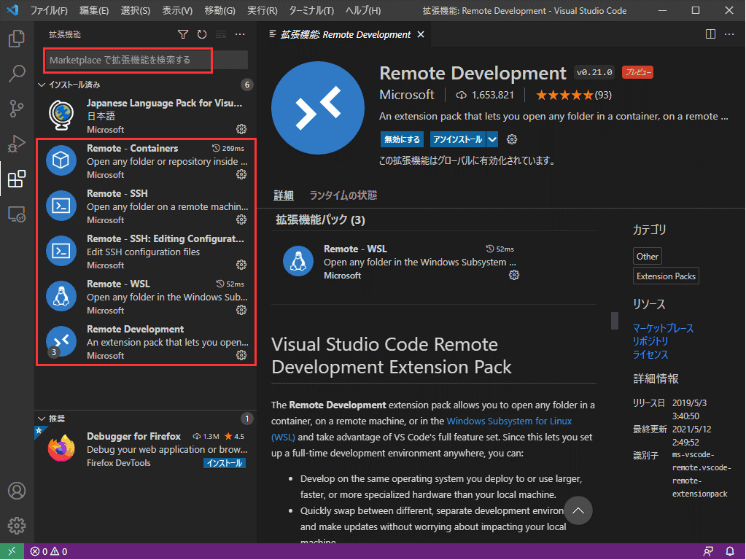Select Remote - SSH extension in sidebar
This screenshot has height=560, width=746.
point(147,207)
